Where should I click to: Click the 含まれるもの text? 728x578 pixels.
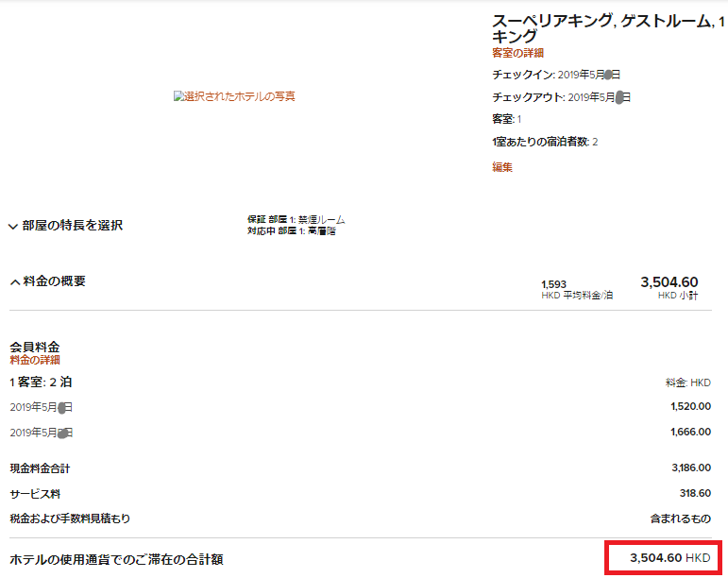point(680,518)
